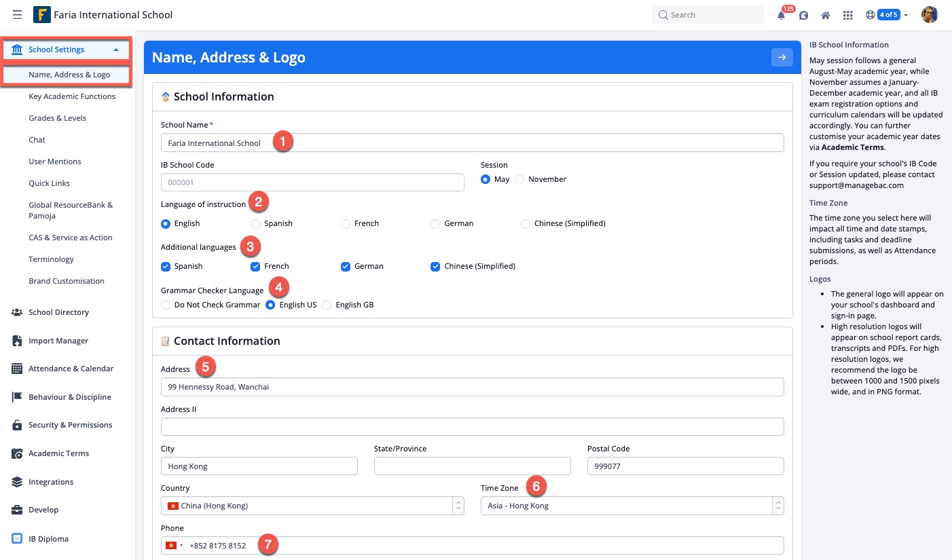Open the 4 of 5 dropdown
Screen dimensions: 952x560
892,15
